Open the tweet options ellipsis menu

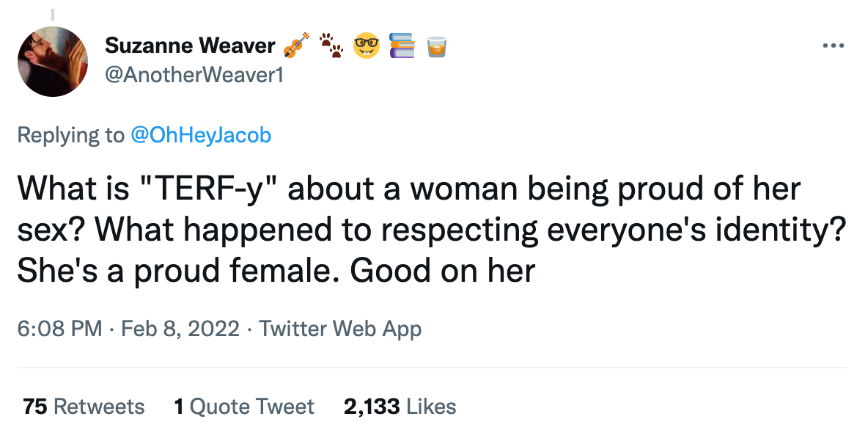(x=833, y=46)
